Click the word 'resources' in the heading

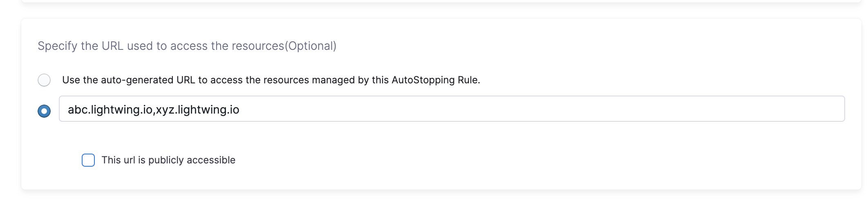[x=257, y=46]
